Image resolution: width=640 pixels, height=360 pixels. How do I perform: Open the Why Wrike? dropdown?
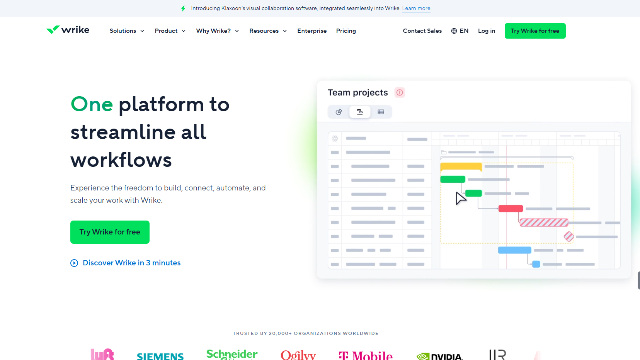click(217, 31)
